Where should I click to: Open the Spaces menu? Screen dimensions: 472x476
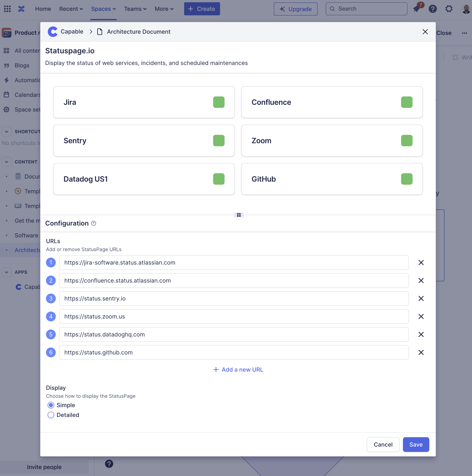pyautogui.click(x=103, y=9)
